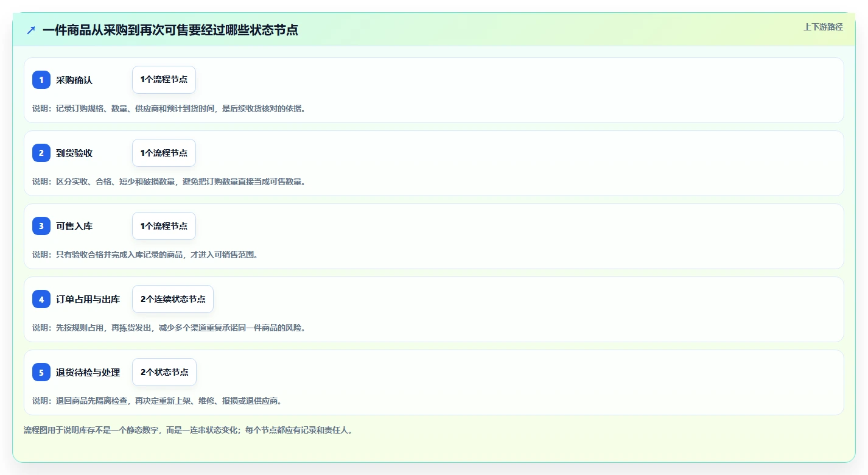Click the step number 1 badge
Screen dimensions: 868x475
[x=41, y=80]
